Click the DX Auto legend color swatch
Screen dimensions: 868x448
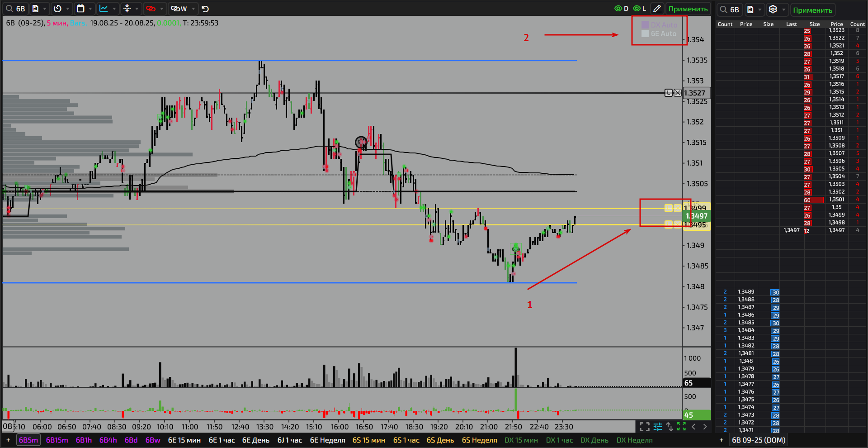645,25
